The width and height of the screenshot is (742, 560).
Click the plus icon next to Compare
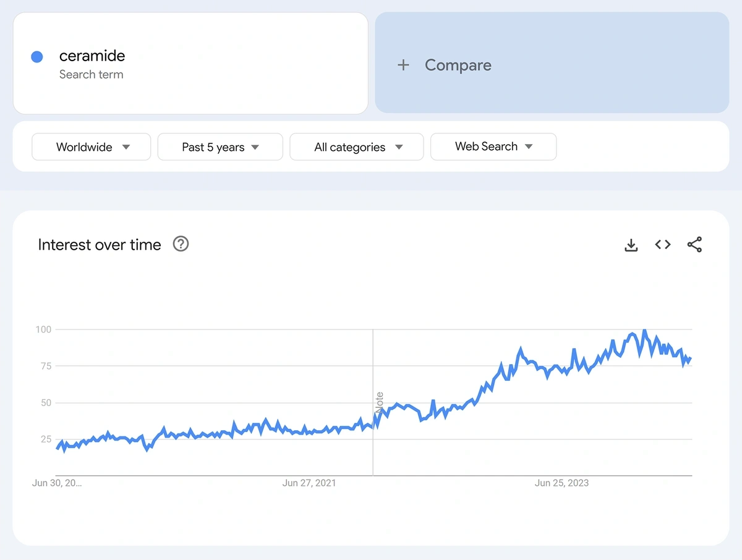point(404,64)
